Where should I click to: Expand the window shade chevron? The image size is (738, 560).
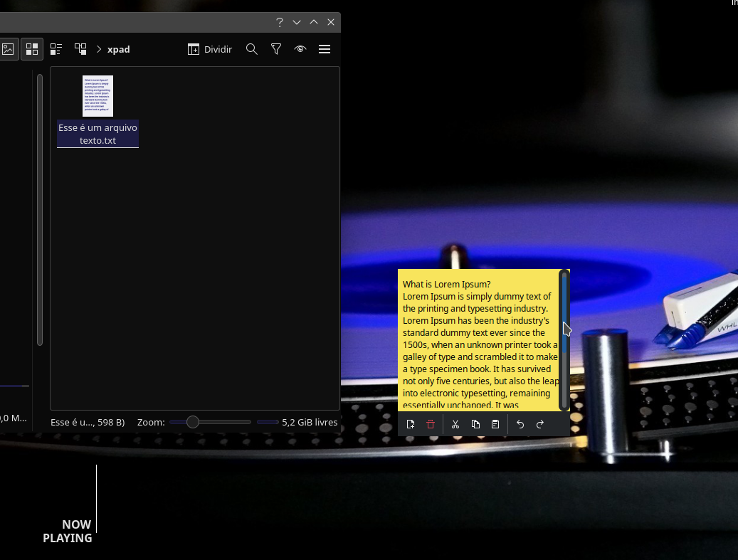[296, 22]
